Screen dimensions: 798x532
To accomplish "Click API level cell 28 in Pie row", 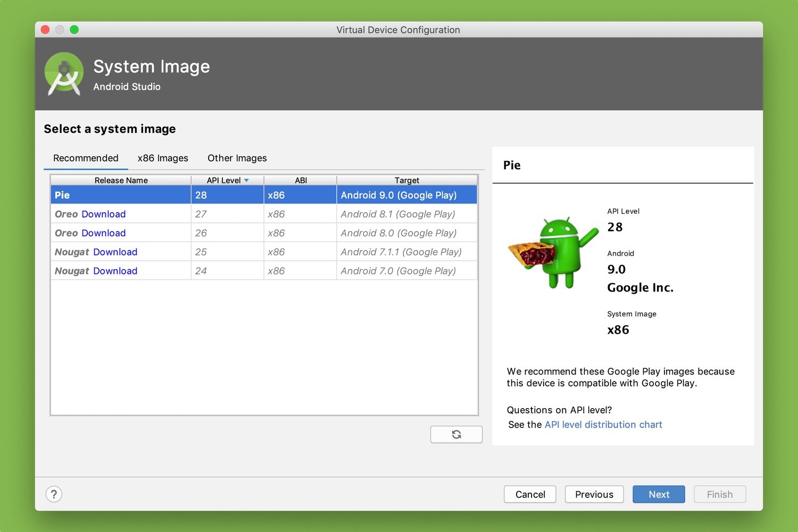I will click(x=227, y=195).
